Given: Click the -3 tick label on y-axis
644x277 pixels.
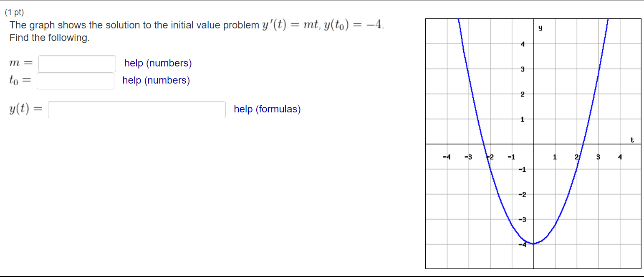Looking at the screenshot, I should (x=522, y=220).
